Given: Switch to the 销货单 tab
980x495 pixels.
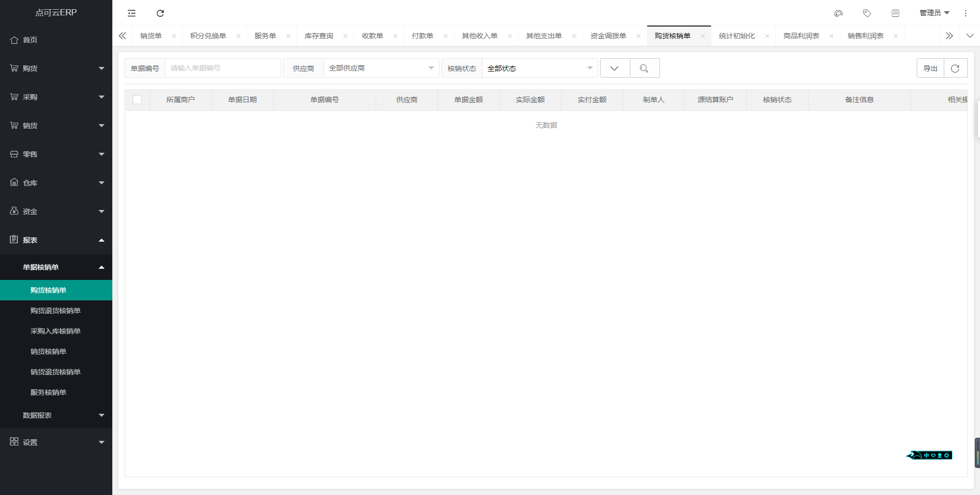Looking at the screenshot, I should 151,36.
